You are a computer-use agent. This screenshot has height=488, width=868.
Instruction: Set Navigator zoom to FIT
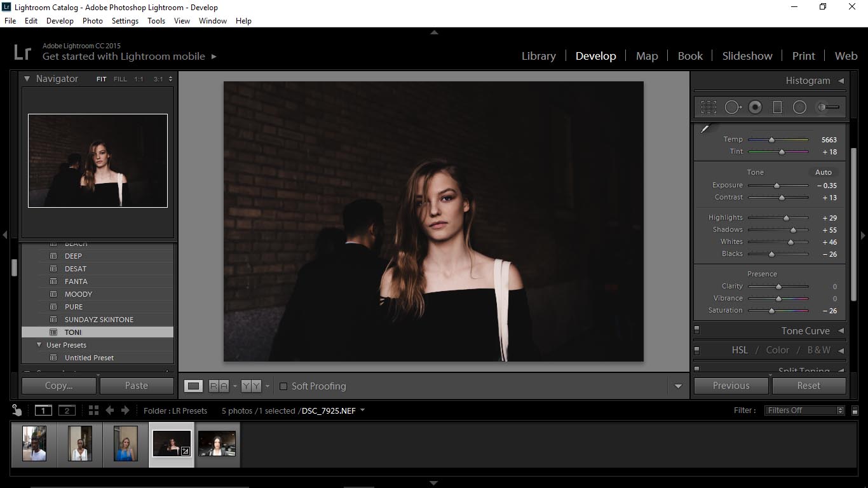click(x=102, y=79)
